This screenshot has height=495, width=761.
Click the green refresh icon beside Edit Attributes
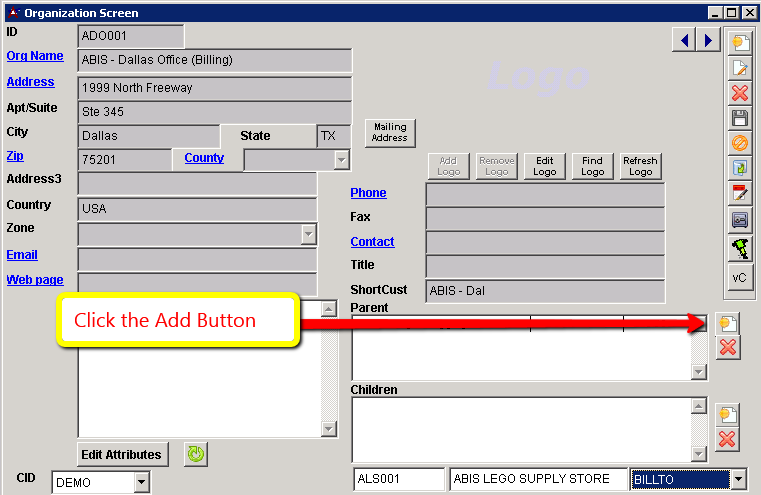click(196, 454)
